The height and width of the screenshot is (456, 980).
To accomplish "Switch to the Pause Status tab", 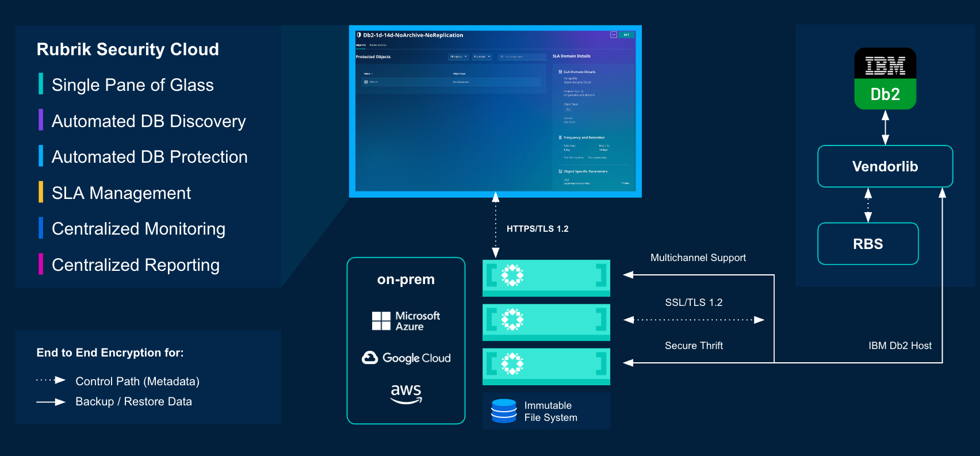I will (x=378, y=45).
